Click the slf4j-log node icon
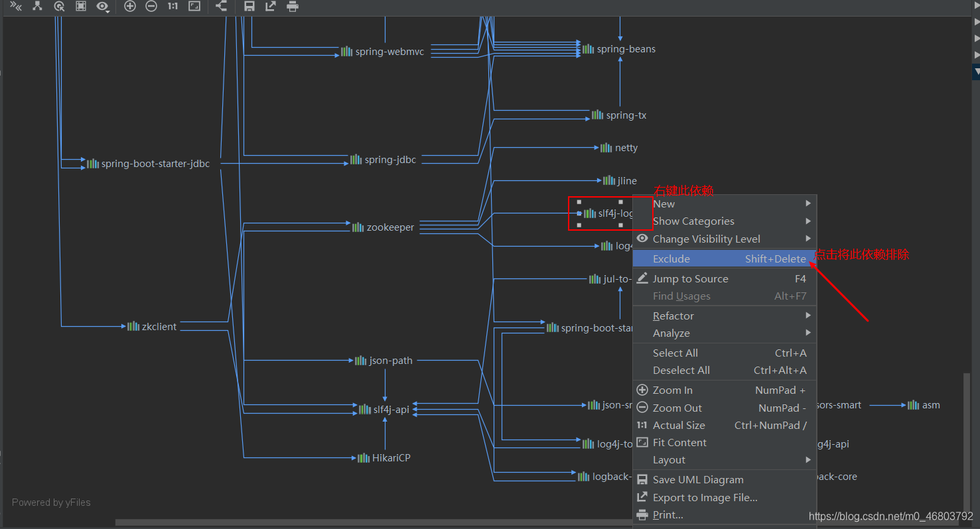The image size is (980, 529). [x=589, y=213]
